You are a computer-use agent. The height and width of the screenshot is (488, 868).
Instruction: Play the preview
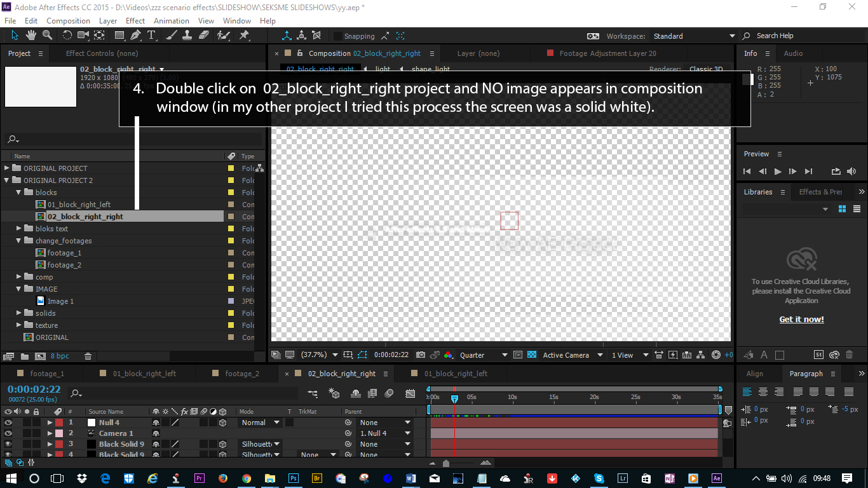(x=777, y=172)
